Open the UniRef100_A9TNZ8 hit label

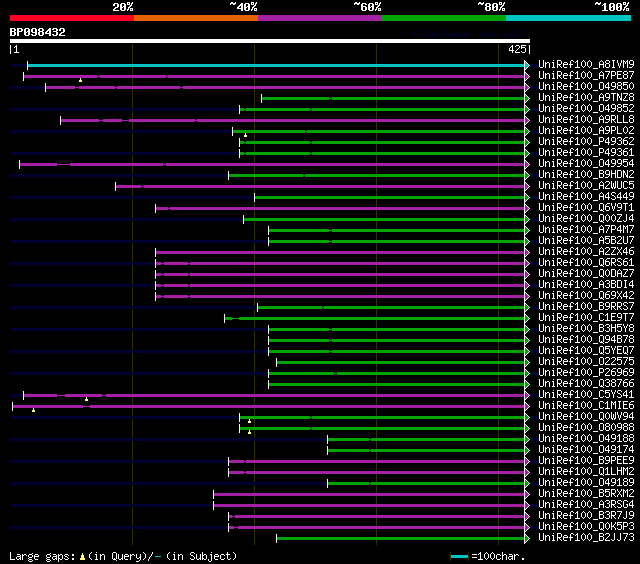[x=586, y=98]
